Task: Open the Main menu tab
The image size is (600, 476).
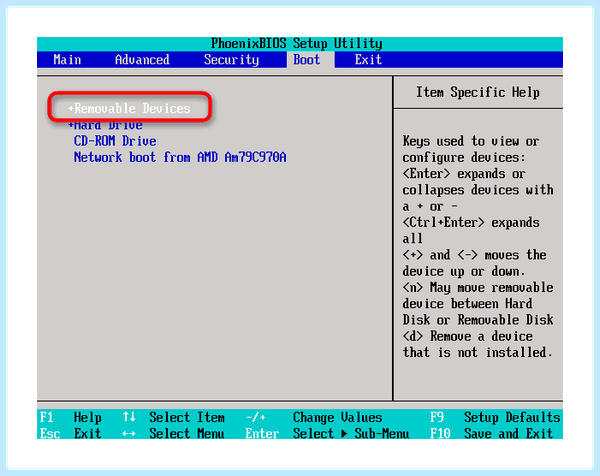Action: point(67,60)
